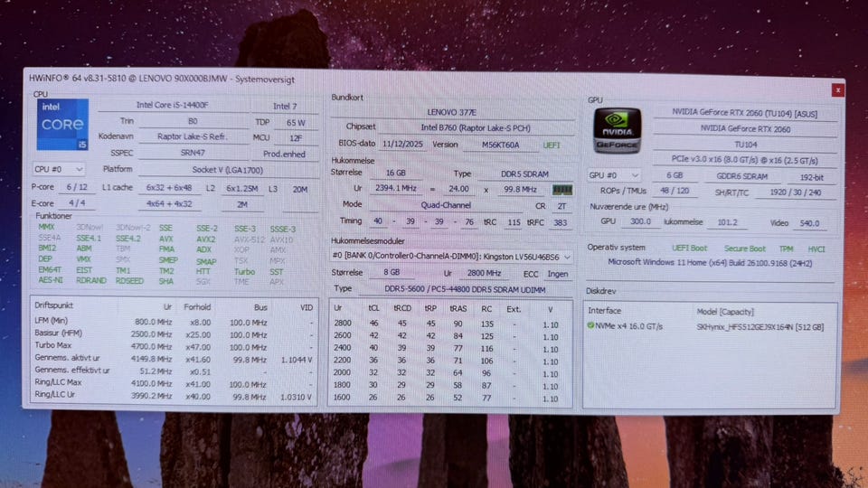Click the Gennems. effektivt ur row
This screenshot has height=488, width=868.
click(174, 371)
